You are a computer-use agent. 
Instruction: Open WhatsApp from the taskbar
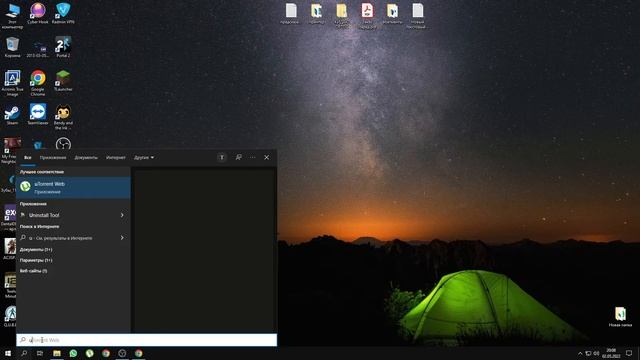point(73,353)
